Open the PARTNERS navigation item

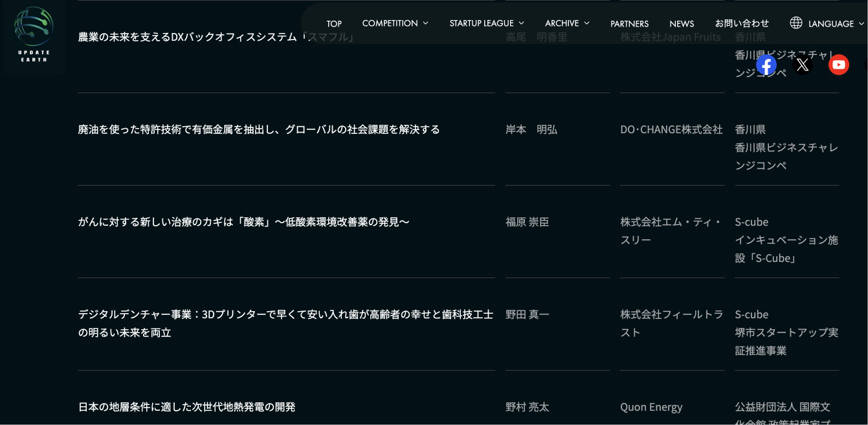click(629, 23)
